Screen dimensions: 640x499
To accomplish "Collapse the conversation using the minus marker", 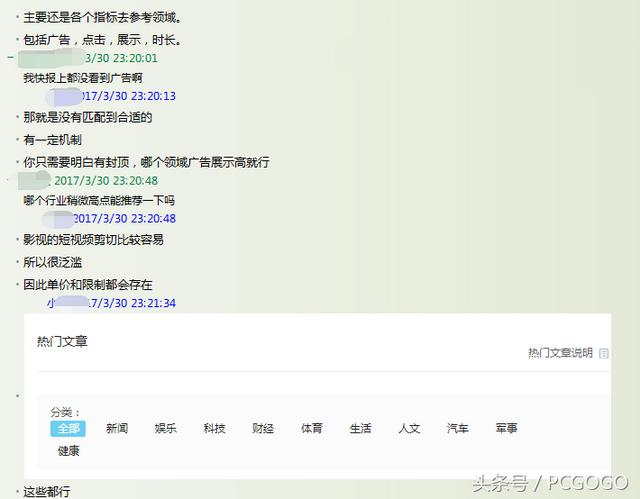I will (x=11, y=57).
